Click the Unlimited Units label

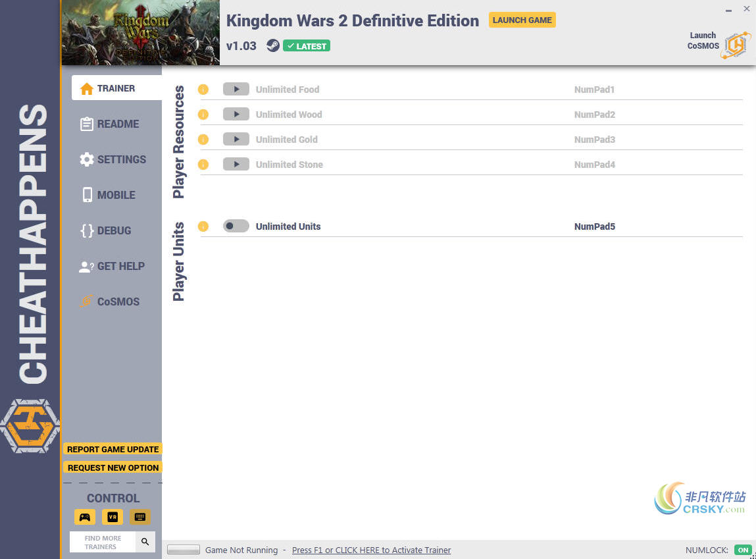point(288,226)
